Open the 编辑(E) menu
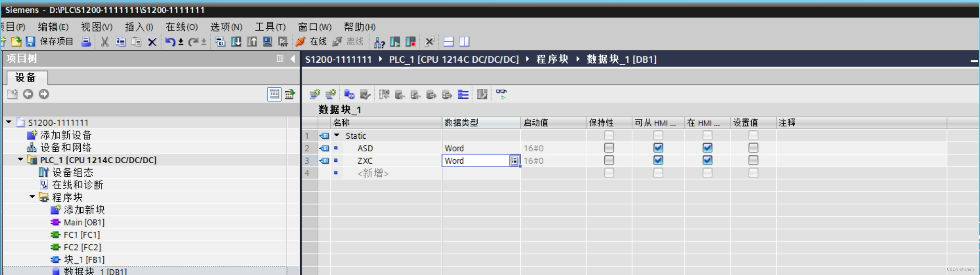Screen dimensions: 980x275 click(53, 27)
